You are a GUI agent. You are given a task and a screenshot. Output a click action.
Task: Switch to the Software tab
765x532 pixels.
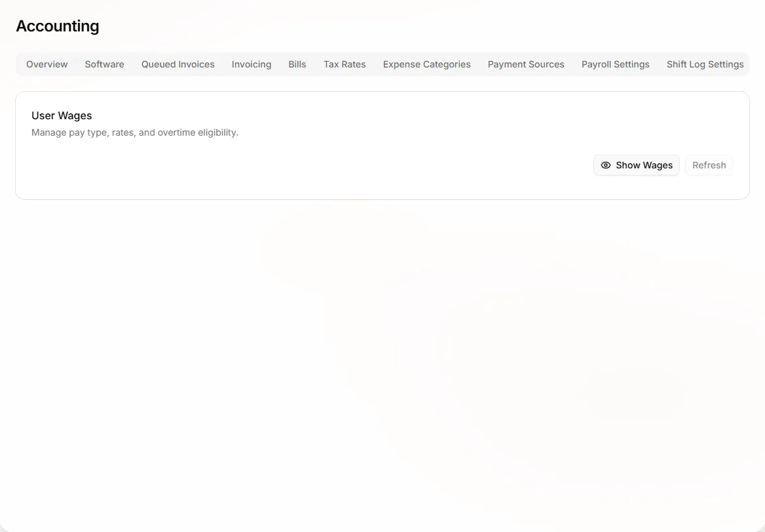coord(104,64)
